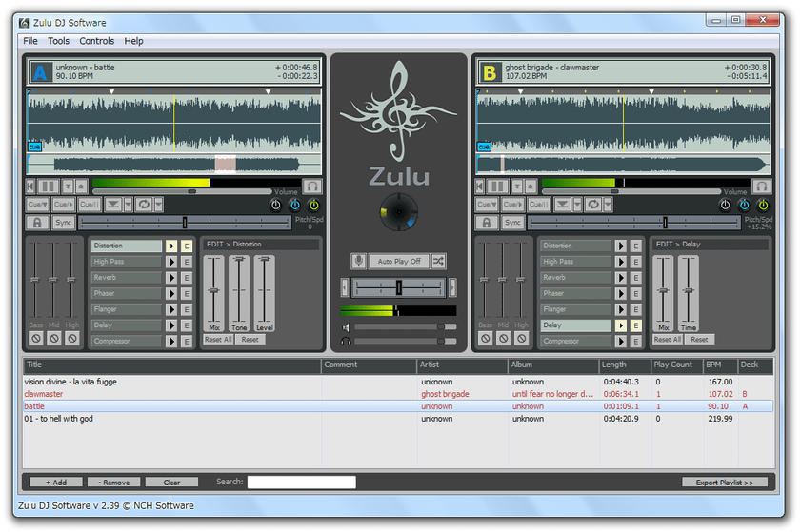
Task: Sync Deck A tempo
Action: [x=64, y=223]
